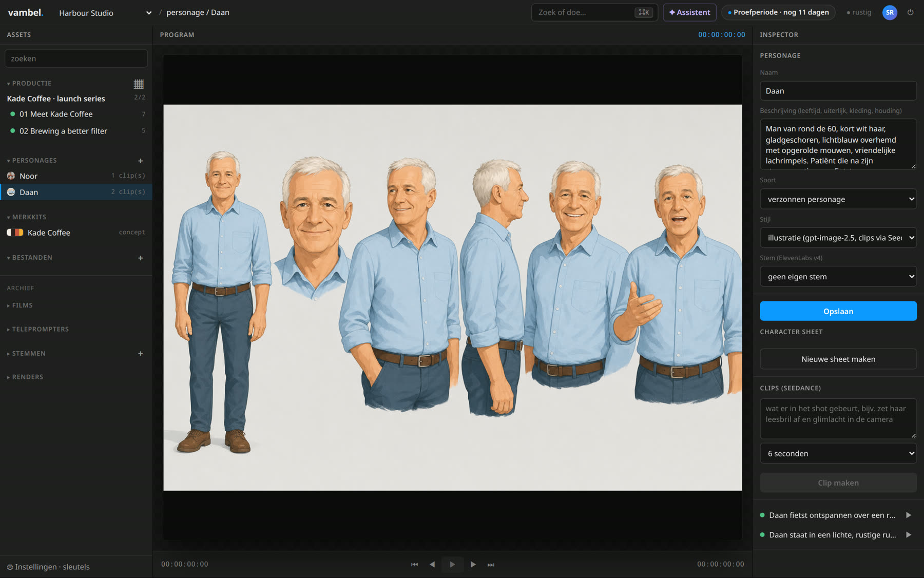Open the Harbour Studio workspace dropdown

105,13
